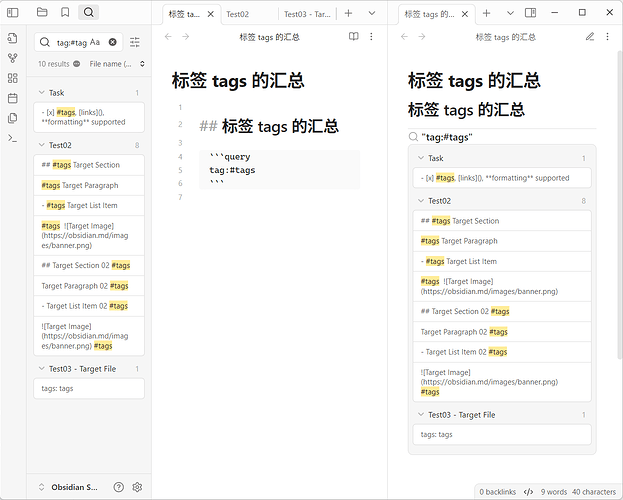Open more options in right pane
Screen dimensions: 623x500
pyautogui.click(x=608, y=37)
